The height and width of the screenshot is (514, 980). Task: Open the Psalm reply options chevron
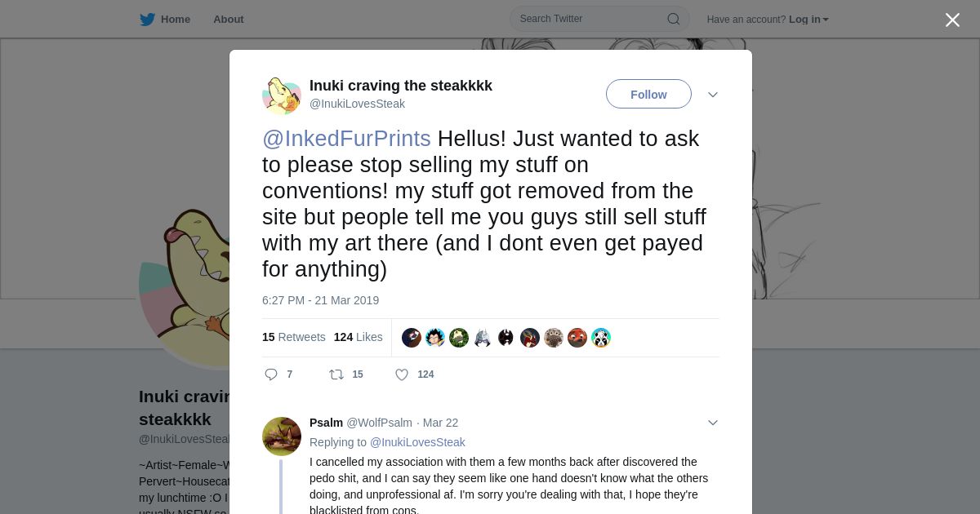click(713, 423)
